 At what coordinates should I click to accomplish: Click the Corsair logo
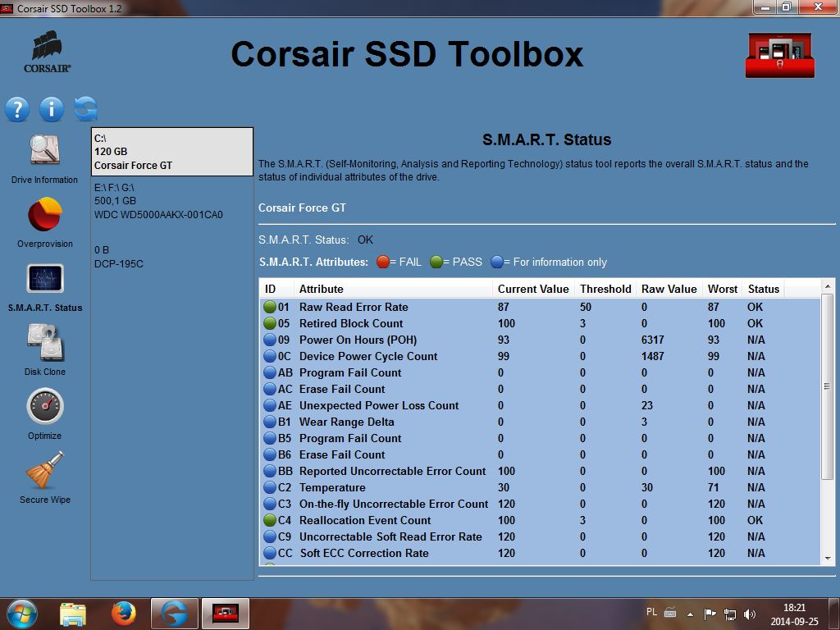tap(47, 52)
